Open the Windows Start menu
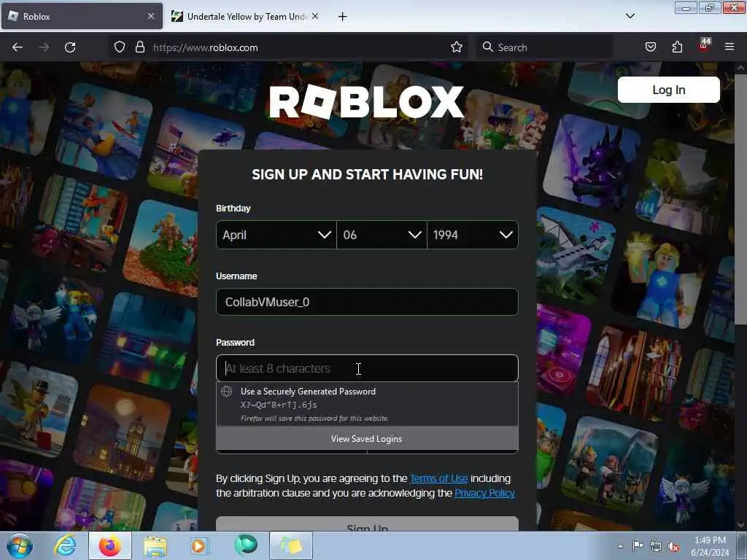This screenshot has height=560, width=747. point(20,545)
